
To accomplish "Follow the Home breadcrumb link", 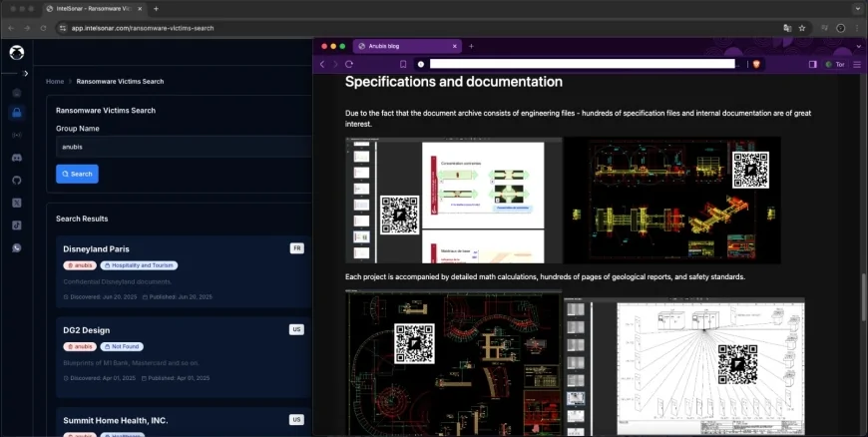I will tap(55, 81).
